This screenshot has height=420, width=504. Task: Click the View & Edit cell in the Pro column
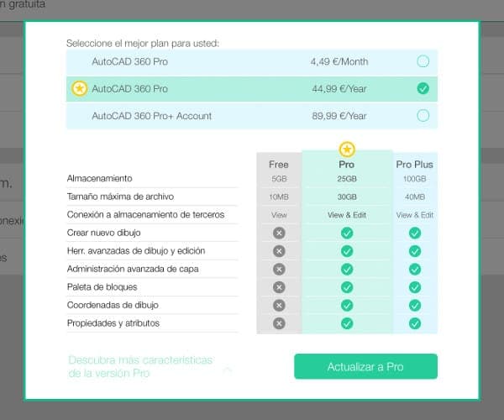(x=347, y=215)
